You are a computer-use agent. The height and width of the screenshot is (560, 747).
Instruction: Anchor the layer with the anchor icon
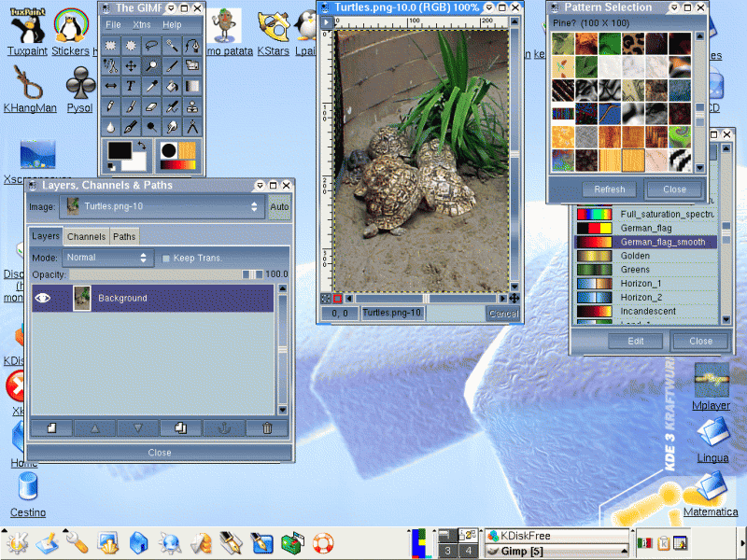tap(224, 428)
